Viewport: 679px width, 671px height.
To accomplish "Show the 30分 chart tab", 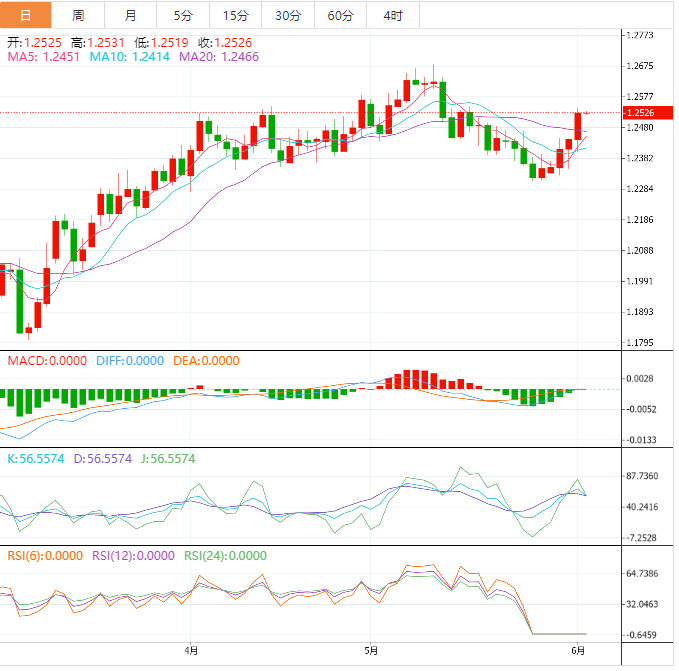I will pyautogui.click(x=287, y=15).
